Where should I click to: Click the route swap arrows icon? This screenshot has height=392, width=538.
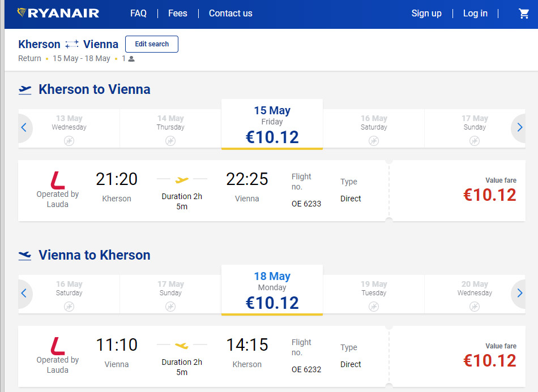point(72,44)
